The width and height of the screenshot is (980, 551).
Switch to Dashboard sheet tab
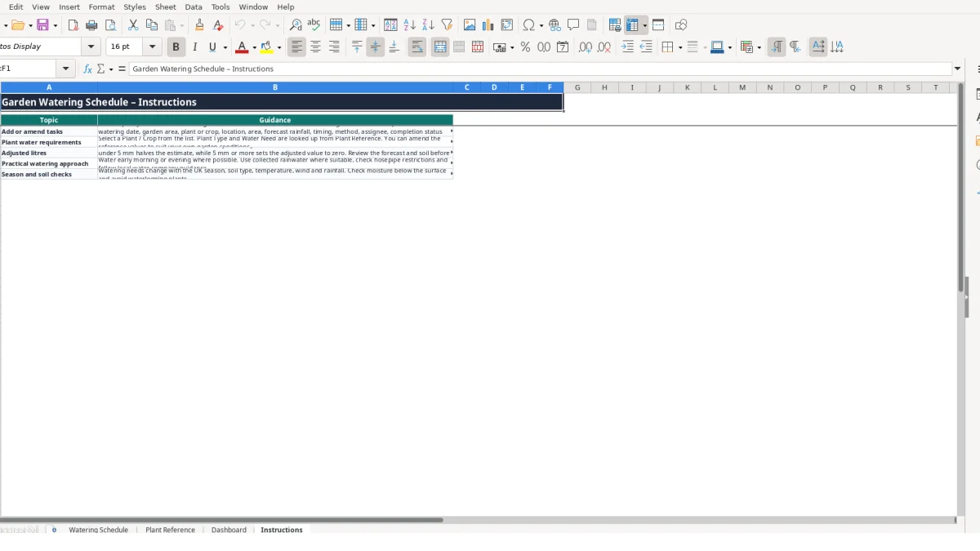pyautogui.click(x=229, y=530)
